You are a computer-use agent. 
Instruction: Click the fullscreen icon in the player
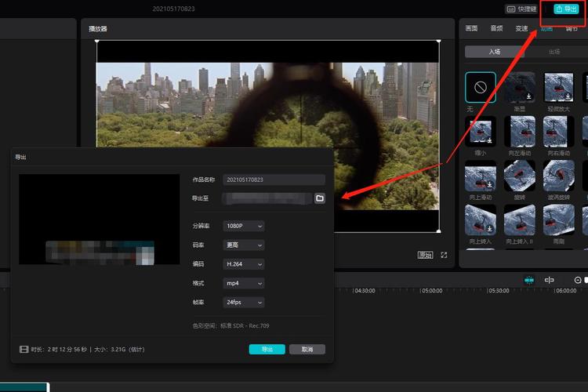[x=444, y=255]
